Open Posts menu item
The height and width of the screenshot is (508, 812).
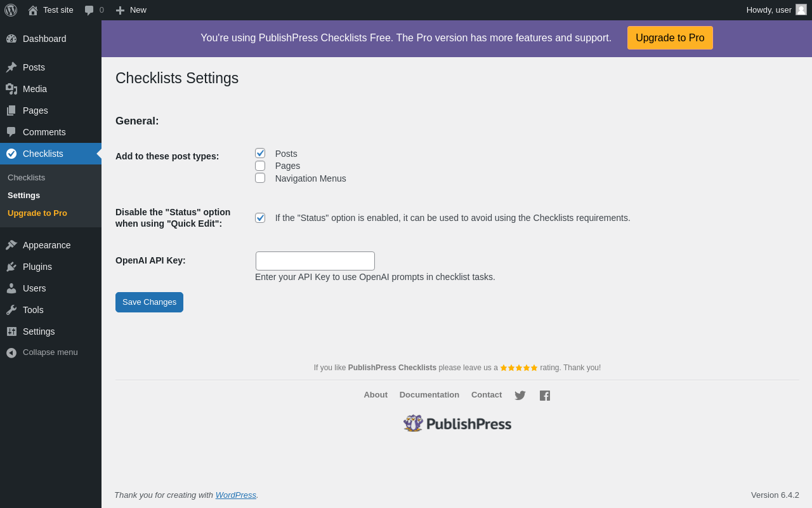point(51,67)
